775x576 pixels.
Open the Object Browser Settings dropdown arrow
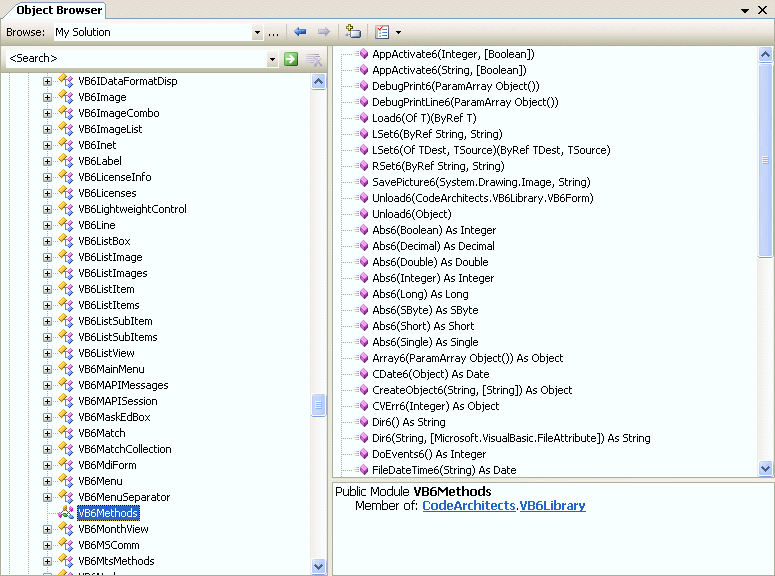[398, 33]
